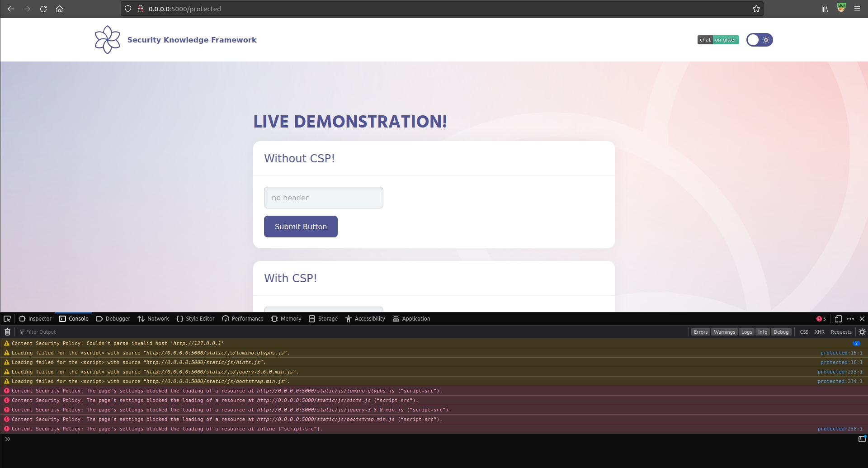Open the Firefox hamburger application menu
868x468 pixels.
pyautogui.click(x=857, y=9)
